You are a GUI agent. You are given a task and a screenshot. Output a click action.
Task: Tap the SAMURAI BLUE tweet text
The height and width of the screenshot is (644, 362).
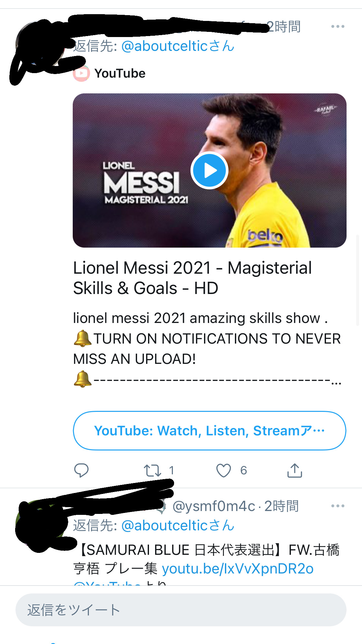tap(206, 550)
